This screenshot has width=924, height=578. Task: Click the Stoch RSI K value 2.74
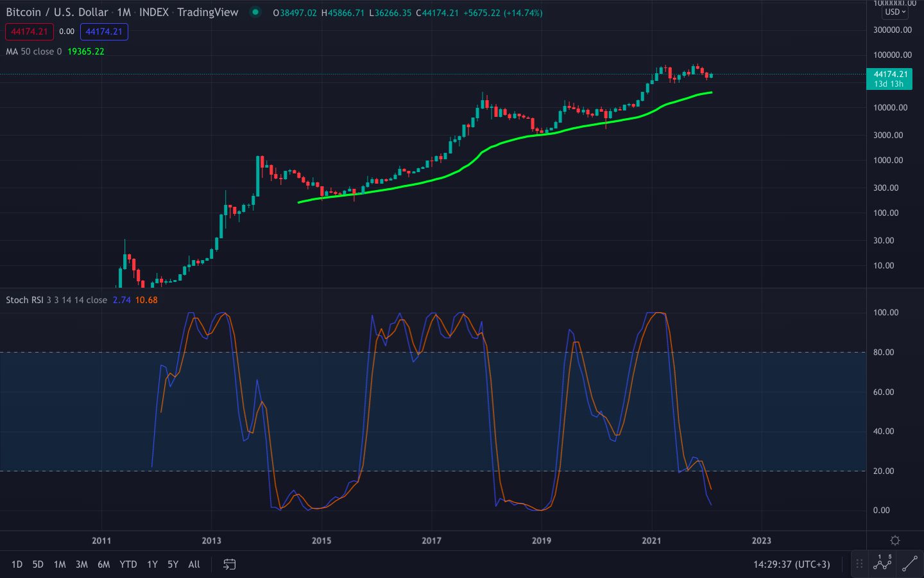121,300
